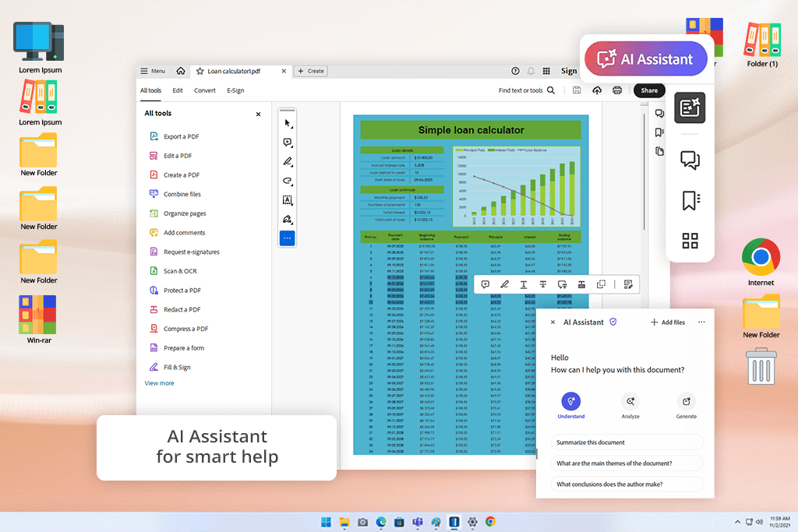Go to the Home icon in tab bar
The image size is (798, 532).
coord(181,71)
